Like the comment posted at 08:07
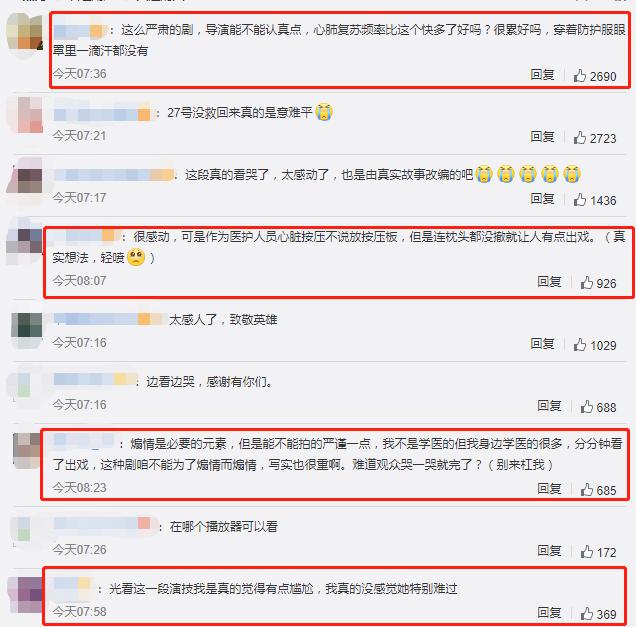This screenshot has width=636, height=627. point(598,283)
